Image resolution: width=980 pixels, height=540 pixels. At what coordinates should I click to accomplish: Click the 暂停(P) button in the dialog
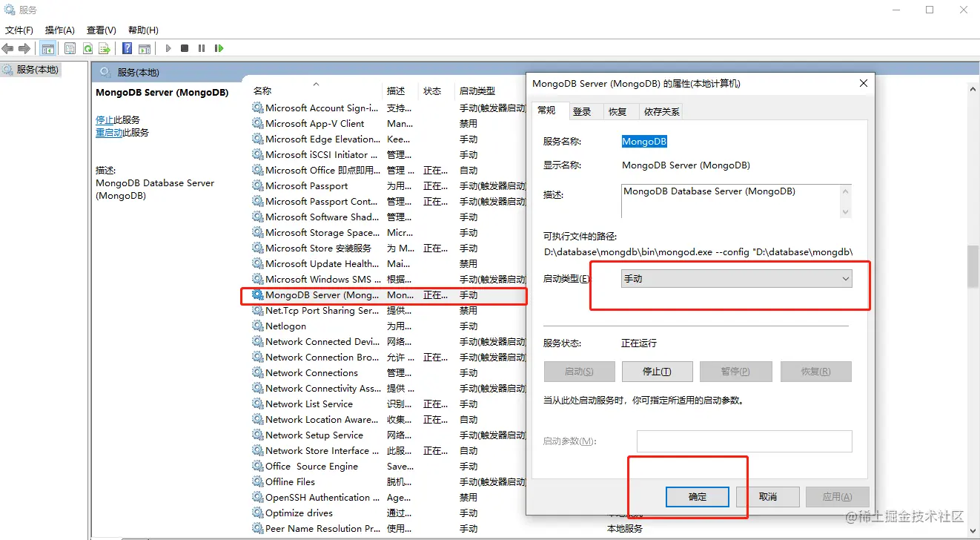[736, 372]
